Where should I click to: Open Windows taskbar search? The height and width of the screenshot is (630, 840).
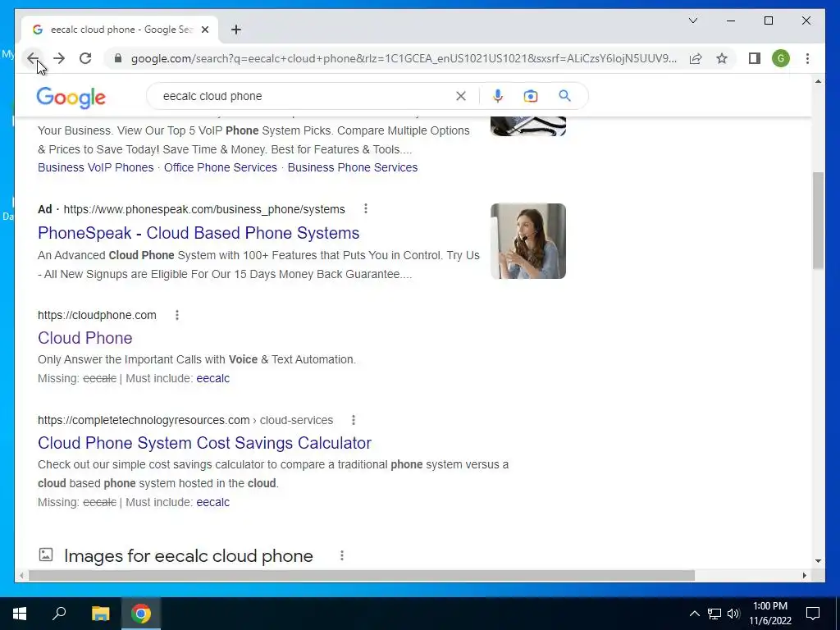pyautogui.click(x=59, y=614)
